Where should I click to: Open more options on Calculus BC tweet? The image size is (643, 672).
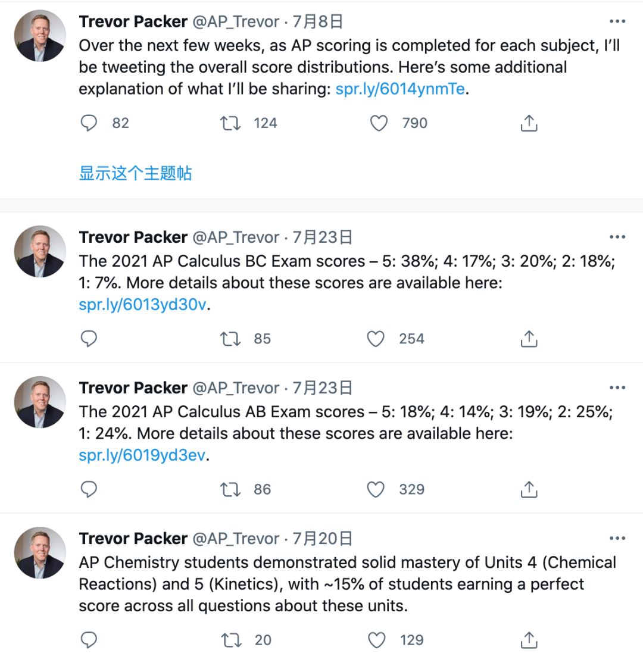[x=617, y=237]
